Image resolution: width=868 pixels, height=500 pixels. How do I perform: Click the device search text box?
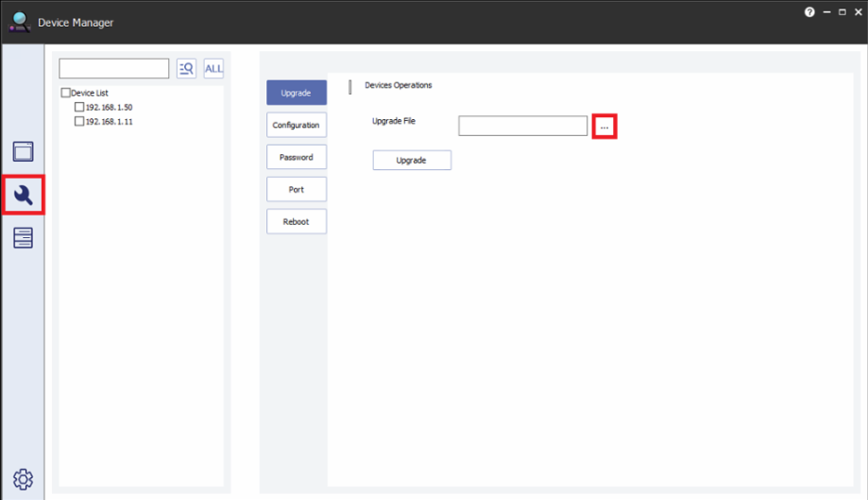coord(113,68)
